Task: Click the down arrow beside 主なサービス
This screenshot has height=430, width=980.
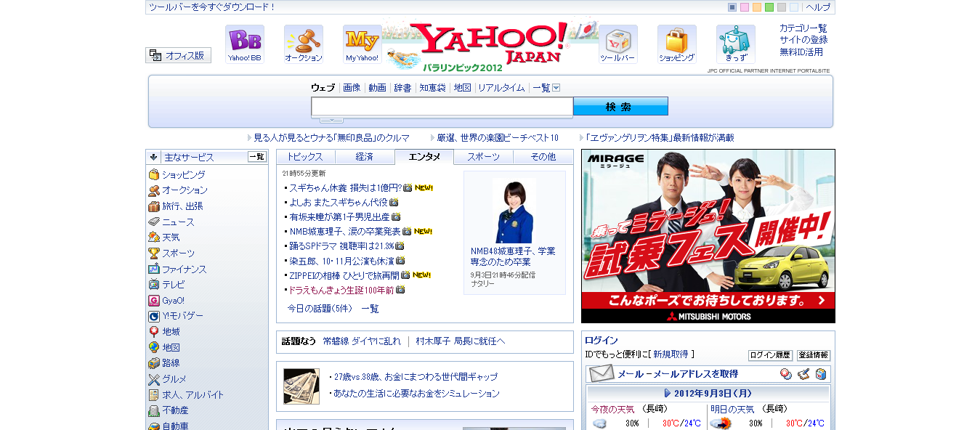Action: coord(154,157)
